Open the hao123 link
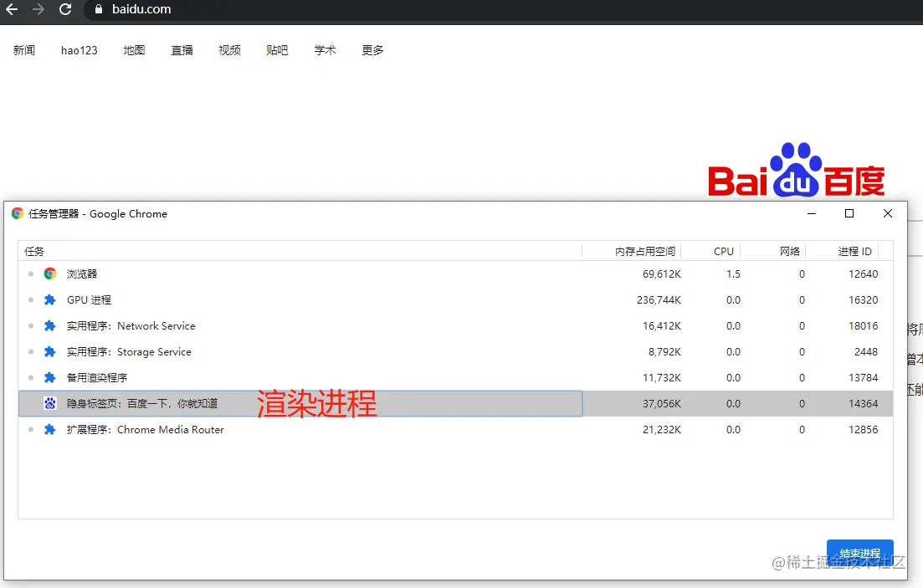The height and width of the screenshot is (588, 923). coord(79,51)
